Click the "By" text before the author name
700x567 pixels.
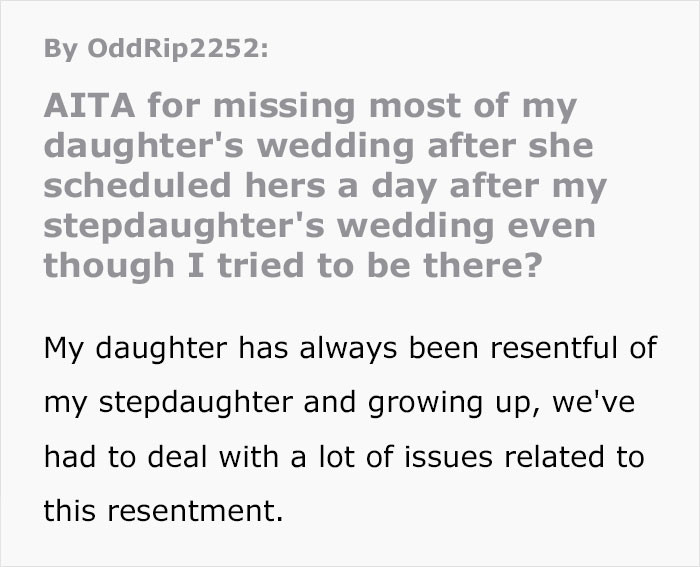59,51
